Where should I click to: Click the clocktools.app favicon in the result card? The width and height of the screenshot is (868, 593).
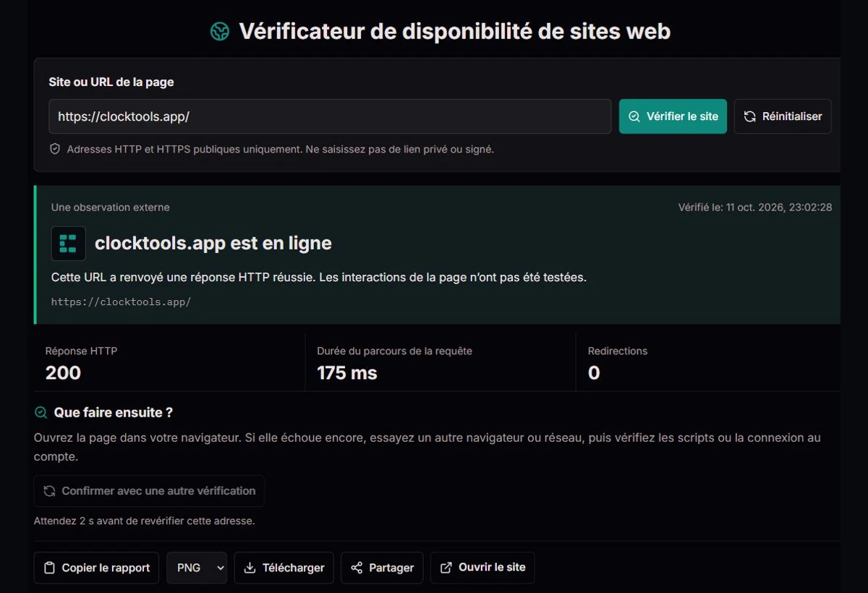(69, 244)
